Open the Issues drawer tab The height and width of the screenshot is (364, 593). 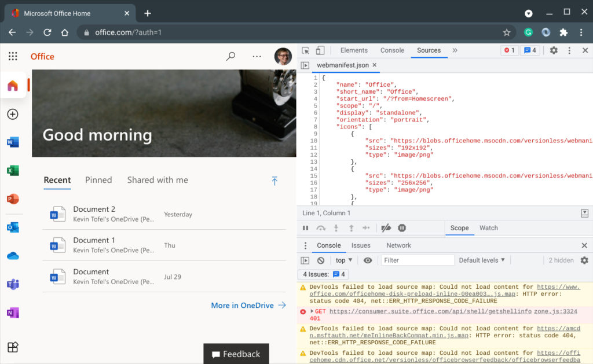click(361, 246)
